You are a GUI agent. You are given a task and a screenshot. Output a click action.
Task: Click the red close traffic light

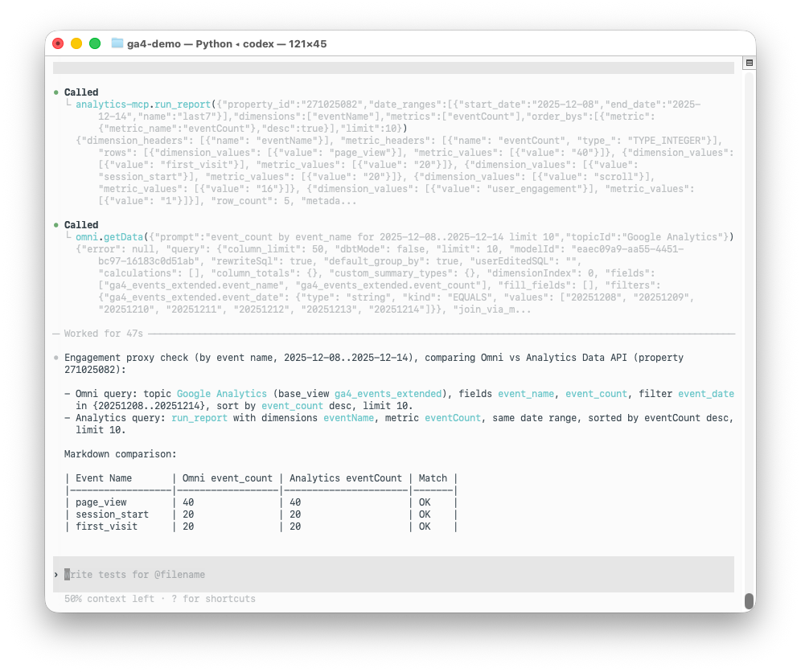click(x=57, y=44)
